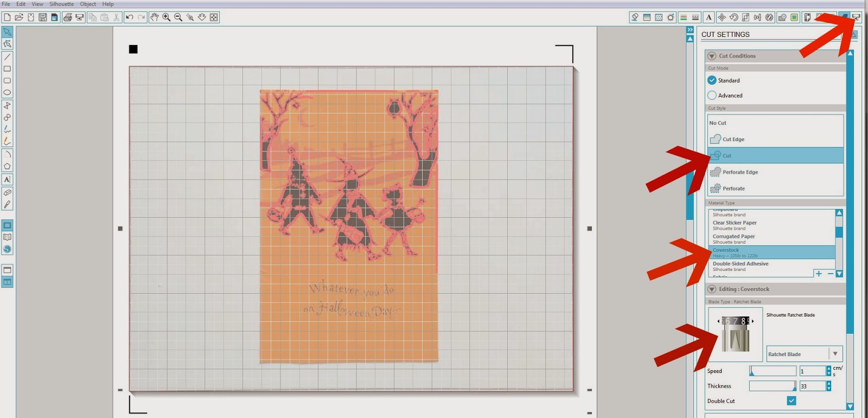868x418 pixels.
Task: Choose the Edit Points tool
Action: (x=7, y=44)
